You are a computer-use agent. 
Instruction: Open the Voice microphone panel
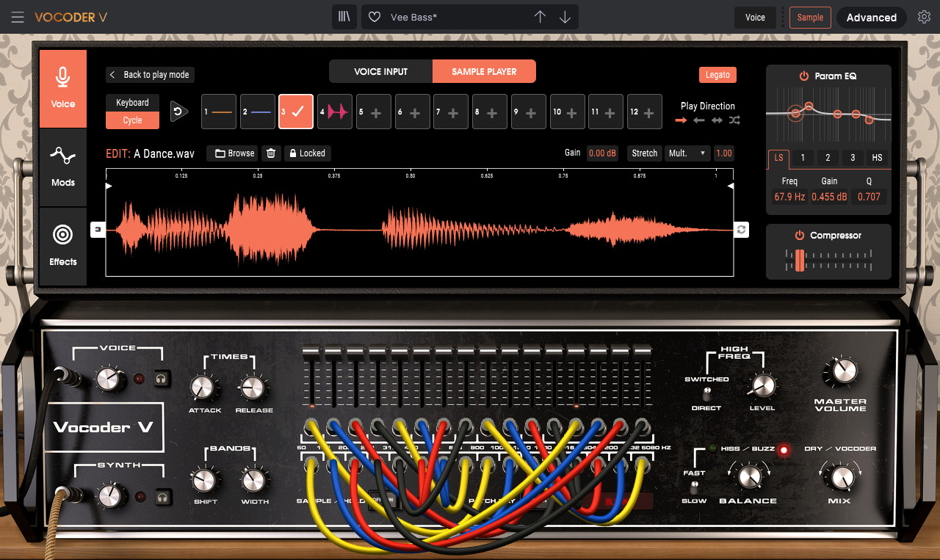tap(63, 89)
